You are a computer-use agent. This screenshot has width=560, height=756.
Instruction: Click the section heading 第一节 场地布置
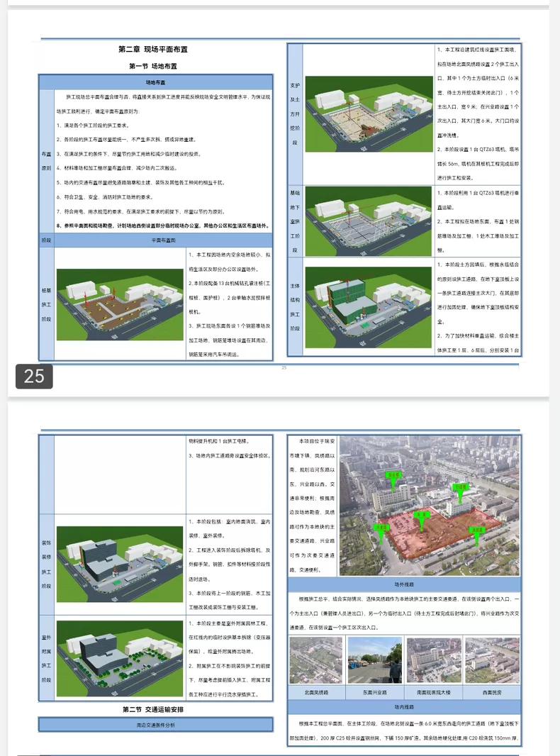click(x=152, y=66)
